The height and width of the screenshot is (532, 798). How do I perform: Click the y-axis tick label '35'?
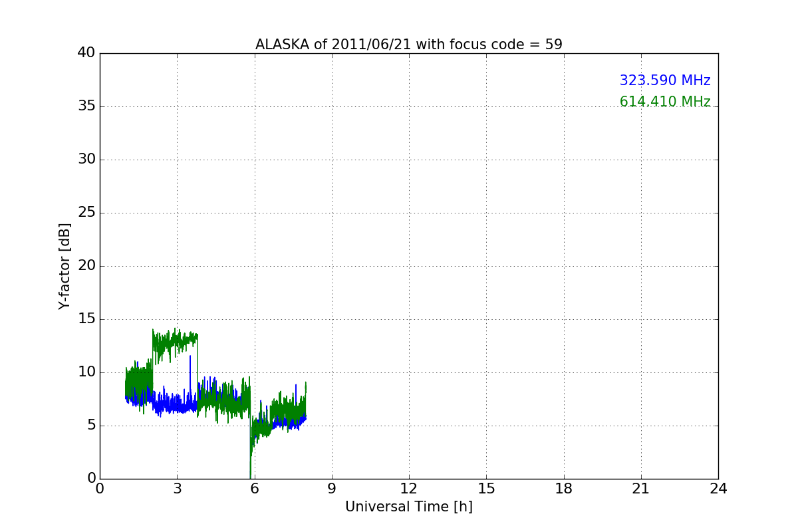(86, 106)
